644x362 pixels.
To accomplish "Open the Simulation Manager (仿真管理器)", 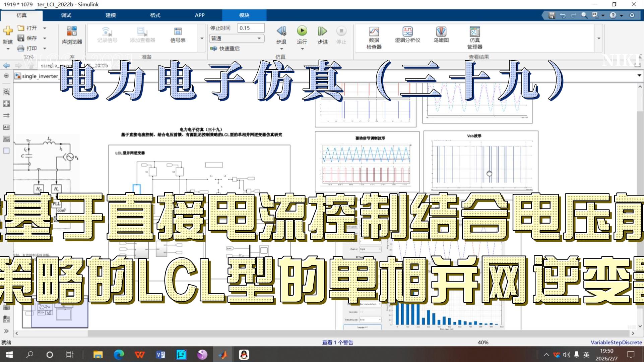I will (x=474, y=32).
